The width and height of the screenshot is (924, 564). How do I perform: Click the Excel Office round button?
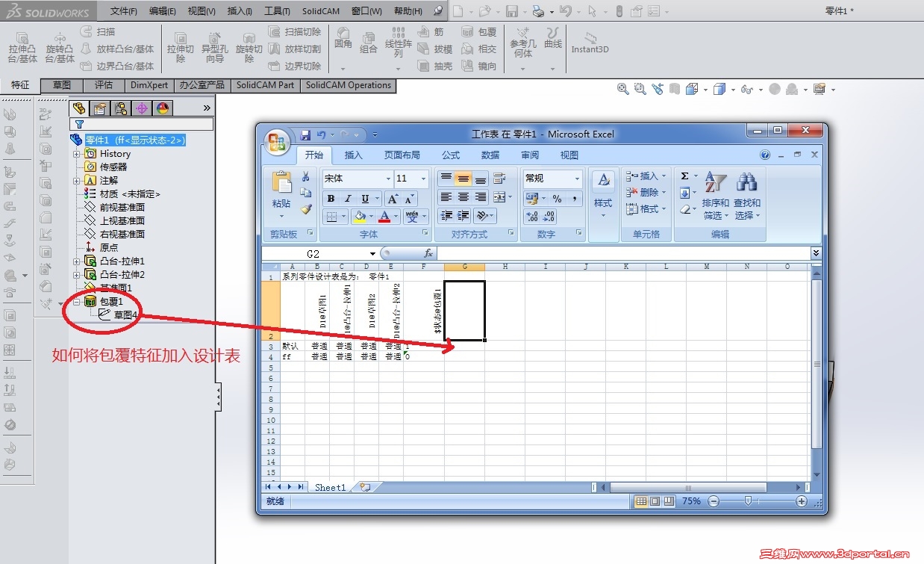click(277, 141)
